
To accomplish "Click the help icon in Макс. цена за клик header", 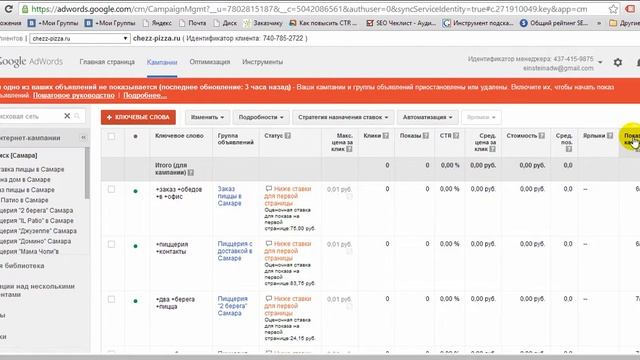I will coord(349,149).
